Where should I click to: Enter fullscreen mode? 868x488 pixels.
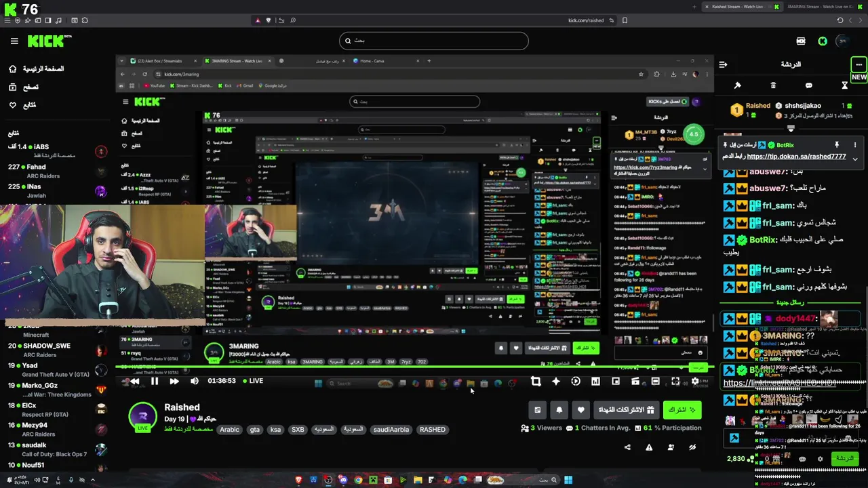click(x=675, y=382)
